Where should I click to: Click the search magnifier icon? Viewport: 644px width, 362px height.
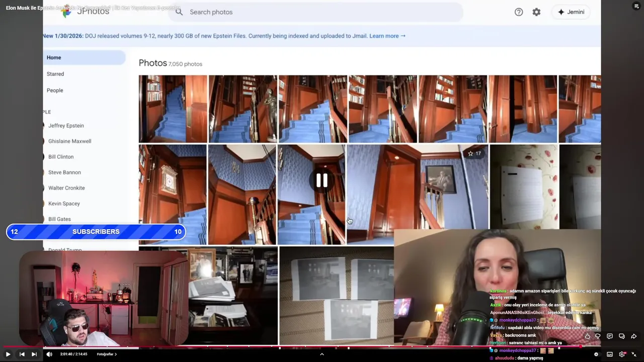point(179,12)
